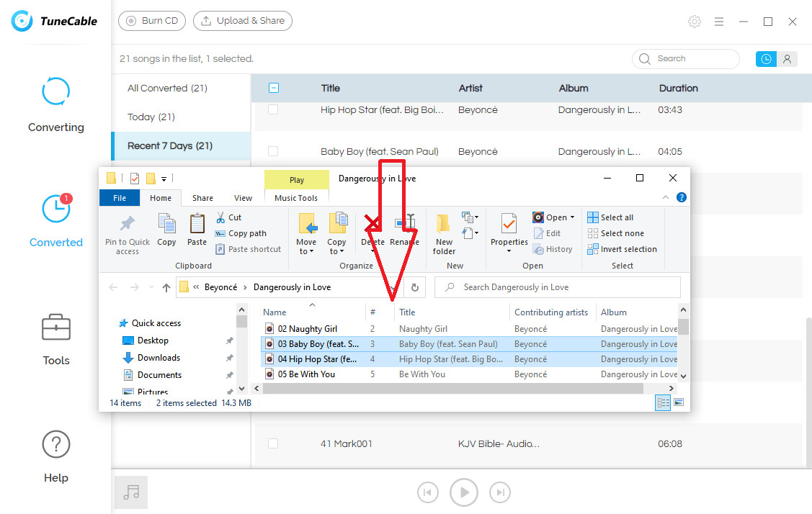The width and height of the screenshot is (812, 514).
Task: Click the Cut scissors command
Action: tap(228, 217)
